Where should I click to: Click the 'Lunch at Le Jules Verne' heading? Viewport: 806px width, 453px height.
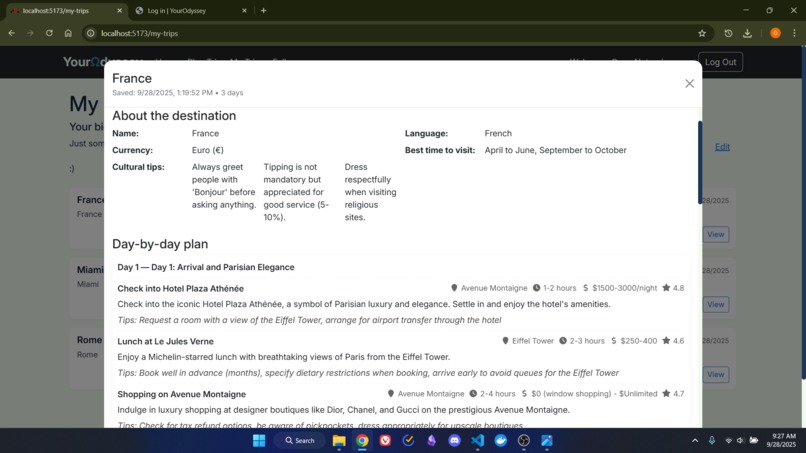tap(165, 341)
